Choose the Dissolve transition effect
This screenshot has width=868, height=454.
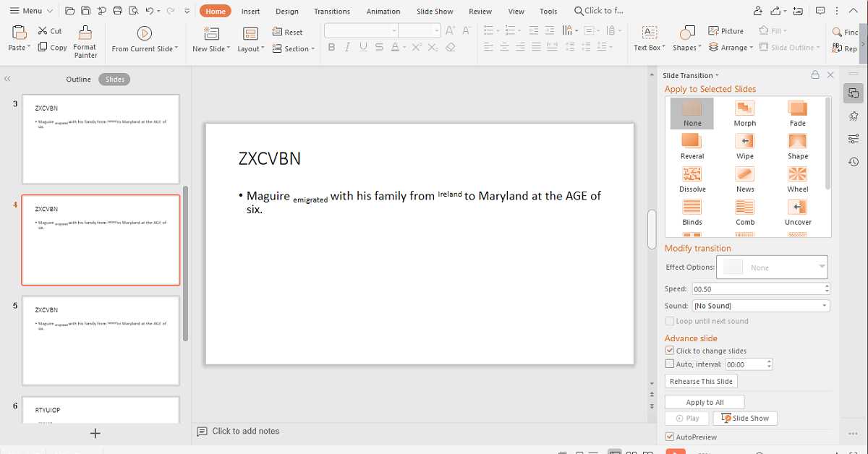692,175
